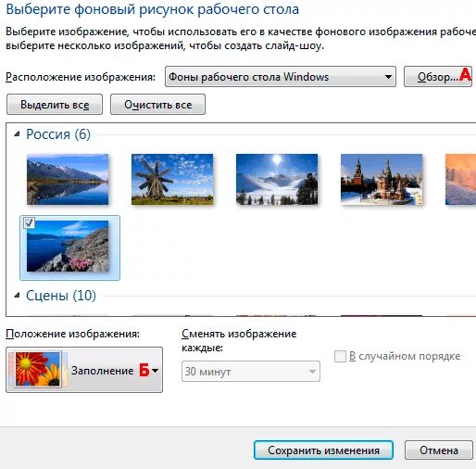Select the Kremlin and St. Basil's cathedral wallpaper
Screen dimensions: 476x469
coord(382,180)
